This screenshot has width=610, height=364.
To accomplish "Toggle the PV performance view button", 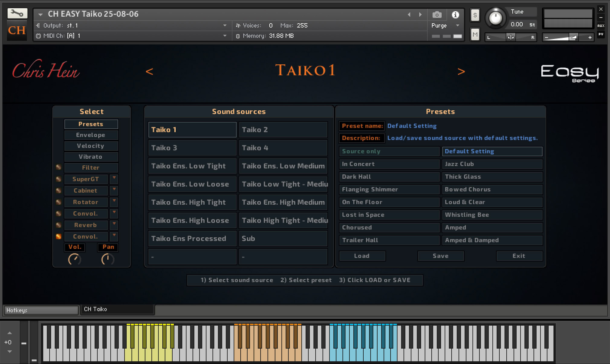I will 601,34.
